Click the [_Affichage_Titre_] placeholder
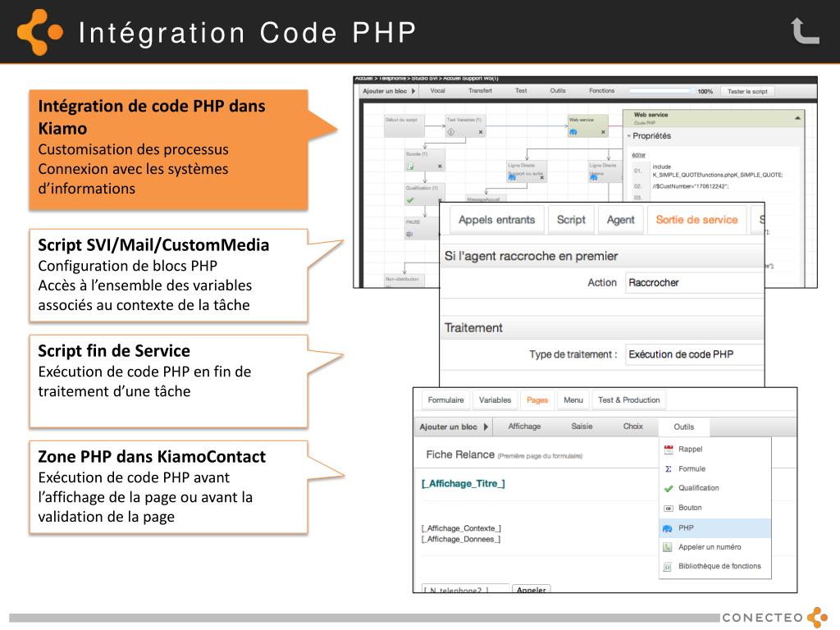 coord(463,484)
